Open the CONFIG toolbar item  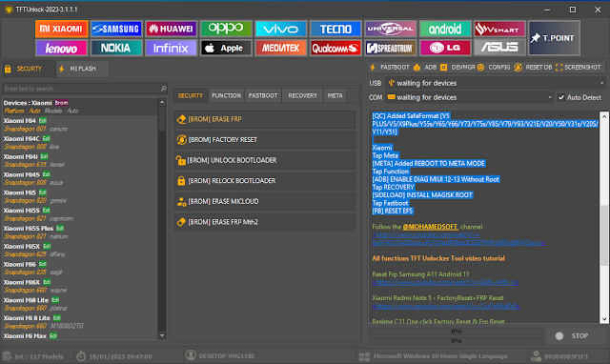494,68
